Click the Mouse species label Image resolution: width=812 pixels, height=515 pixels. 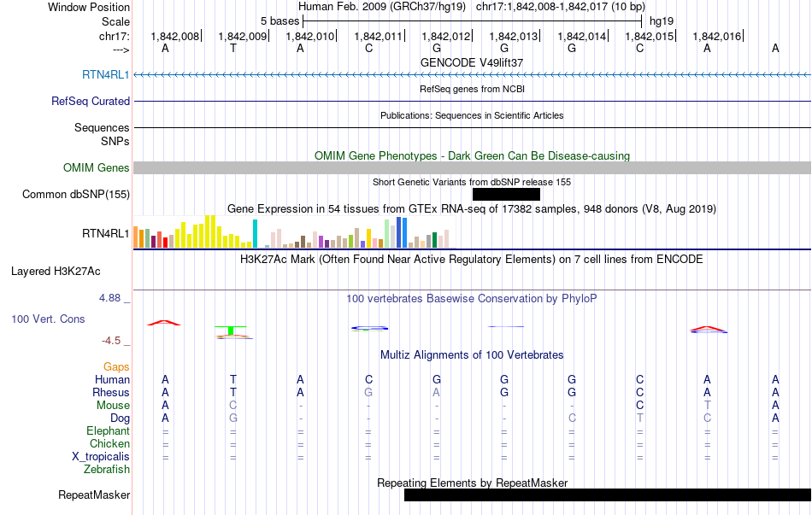pyautogui.click(x=113, y=406)
